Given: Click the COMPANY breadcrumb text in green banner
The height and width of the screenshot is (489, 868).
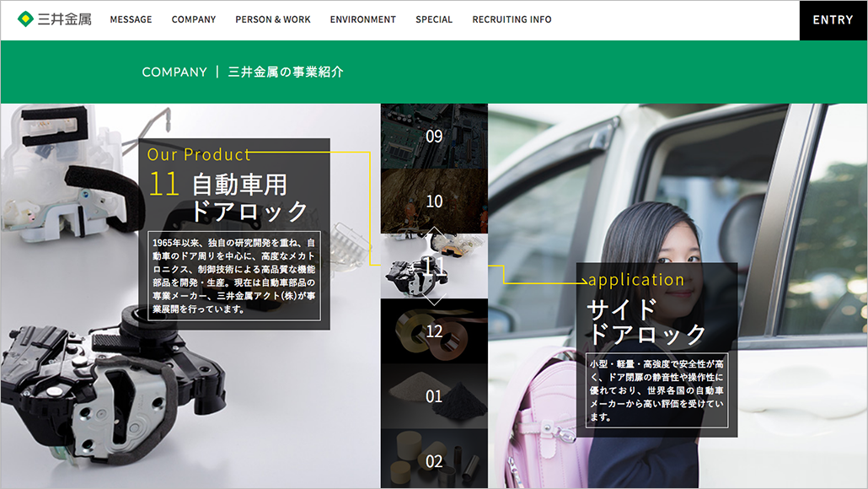Looking at the screenshot, I should (x=174, y=72).
